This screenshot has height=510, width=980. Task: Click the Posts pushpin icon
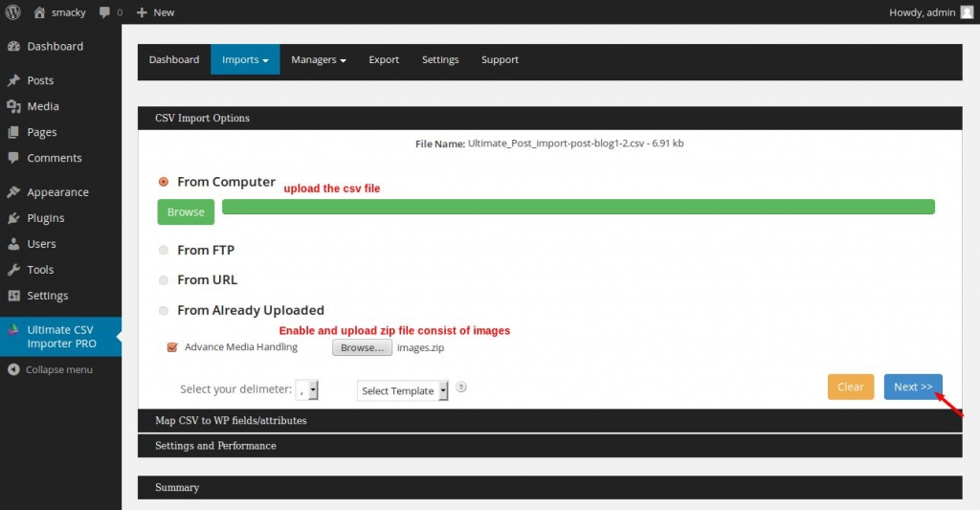click(13, 80)
